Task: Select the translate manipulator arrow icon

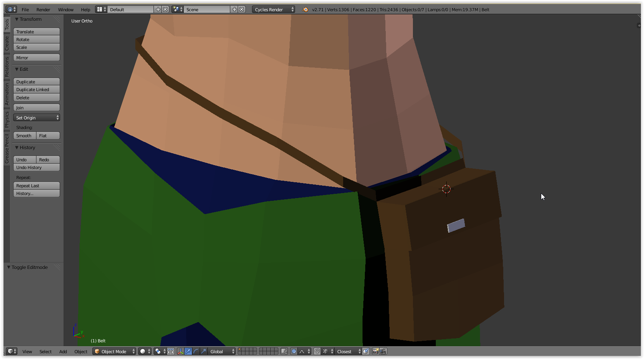Action: [x=188, y=351]
